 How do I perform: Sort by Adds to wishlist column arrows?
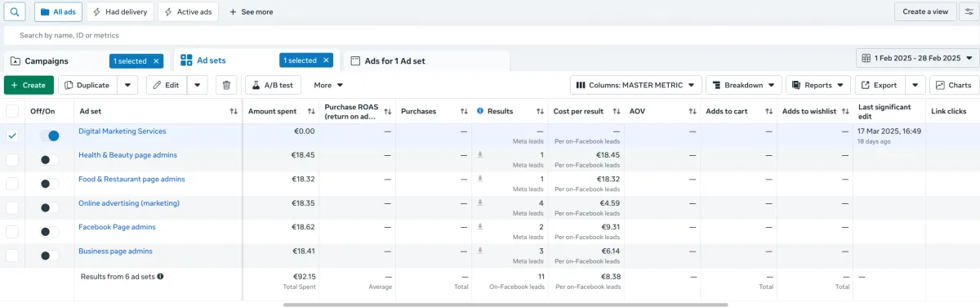[x=845, y=111]
